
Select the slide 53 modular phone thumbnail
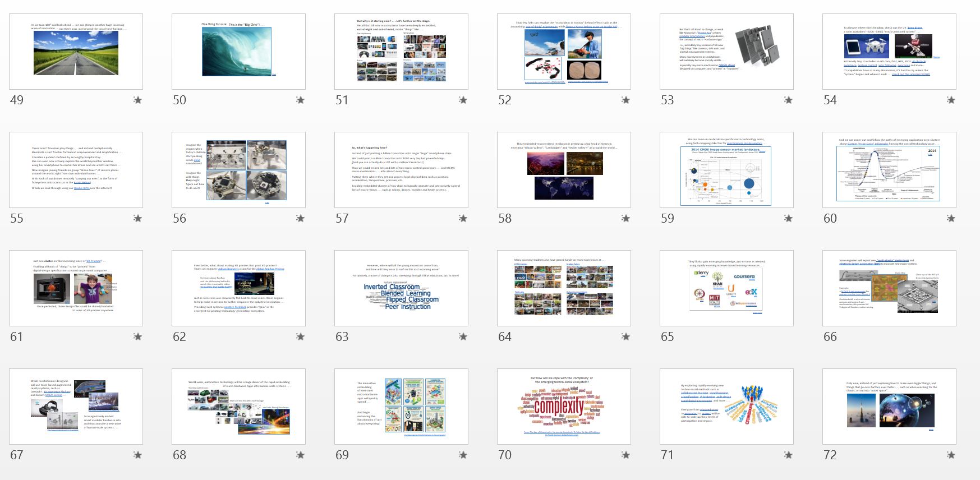pos(726,52)
